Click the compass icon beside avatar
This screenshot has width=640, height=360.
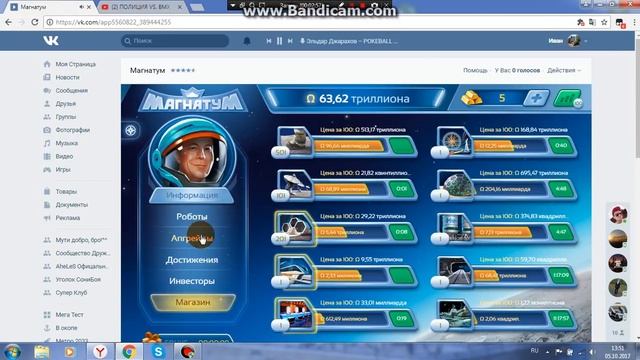point(131,131)
